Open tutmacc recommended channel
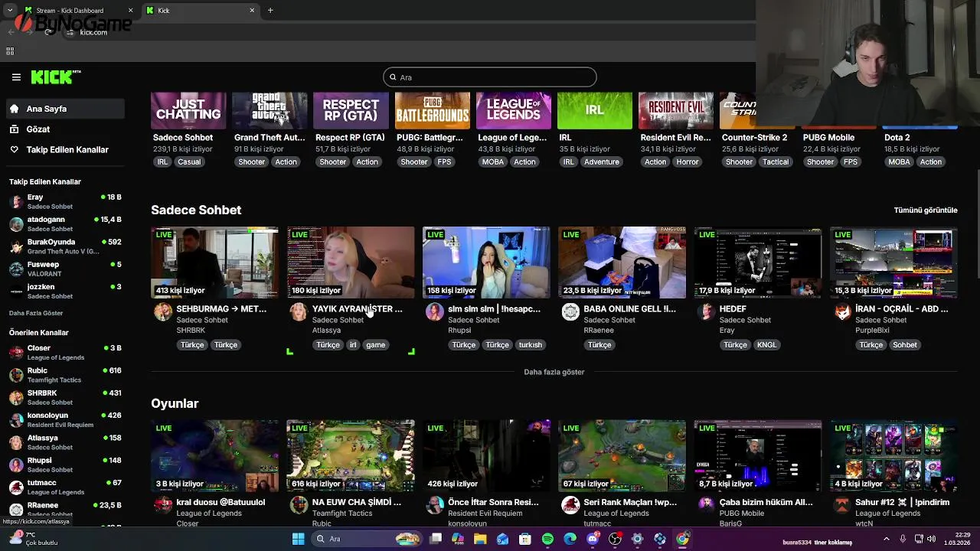The width and height of the screenshot is (980, 551). (65, 487)
